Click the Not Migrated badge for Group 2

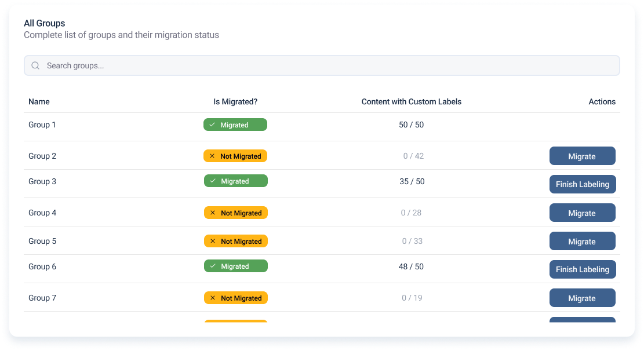click(235, 156)
